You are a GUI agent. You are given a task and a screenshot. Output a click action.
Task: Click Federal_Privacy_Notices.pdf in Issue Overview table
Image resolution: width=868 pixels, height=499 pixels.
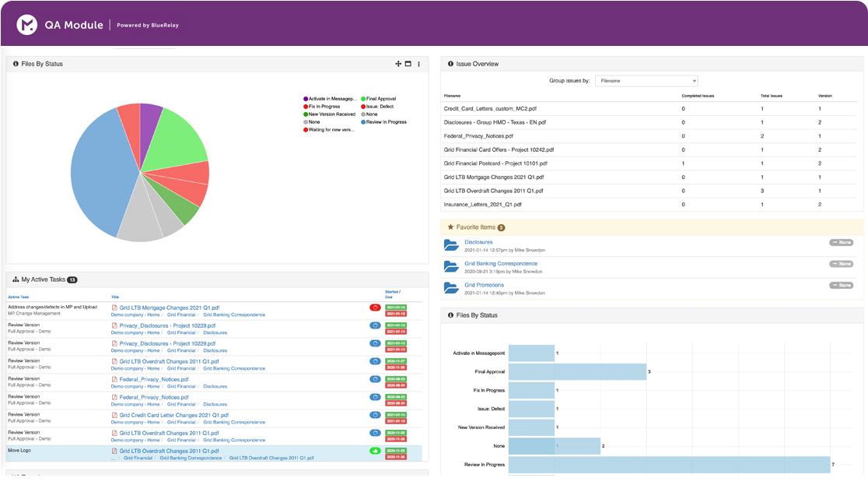pyautogui.click(x=478, y=136)
